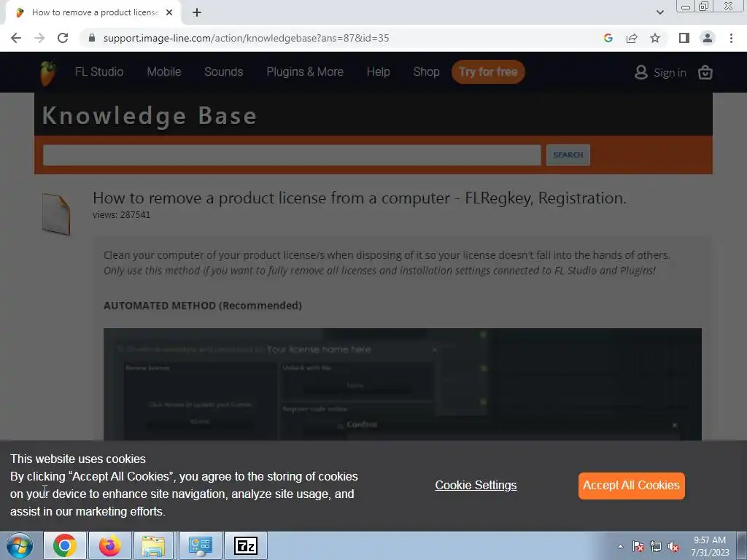This screenshot has width=747, height=560.
Task: Open Firefox from the taskbar
Action: [x=110, y=545]
